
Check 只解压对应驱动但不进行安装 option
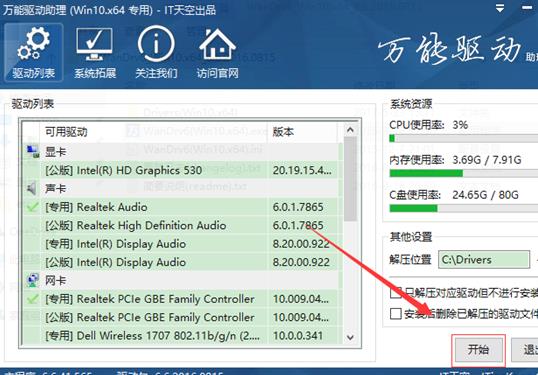396,292
